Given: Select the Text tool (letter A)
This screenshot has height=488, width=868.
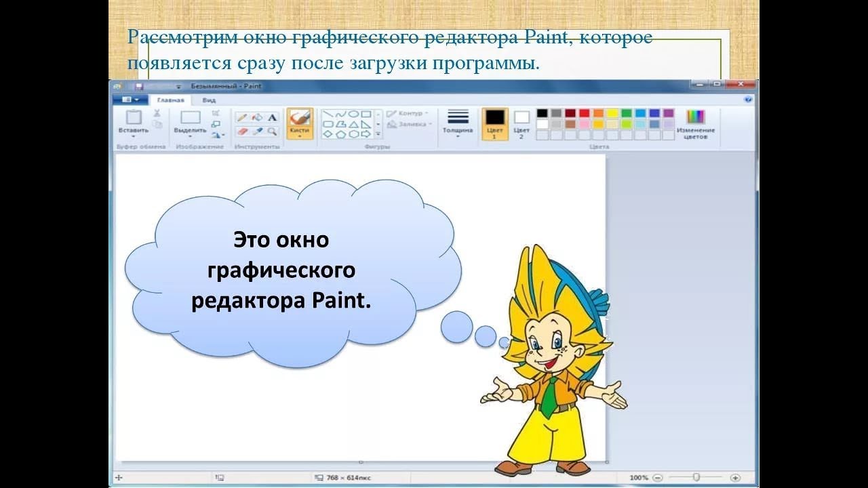Looking at the screenshot, I should click(272, 117).
